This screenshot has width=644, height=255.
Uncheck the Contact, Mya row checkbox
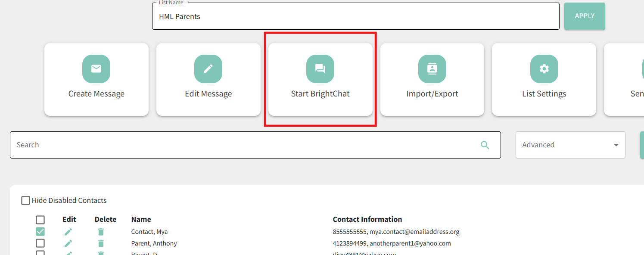tap(40, 232)
